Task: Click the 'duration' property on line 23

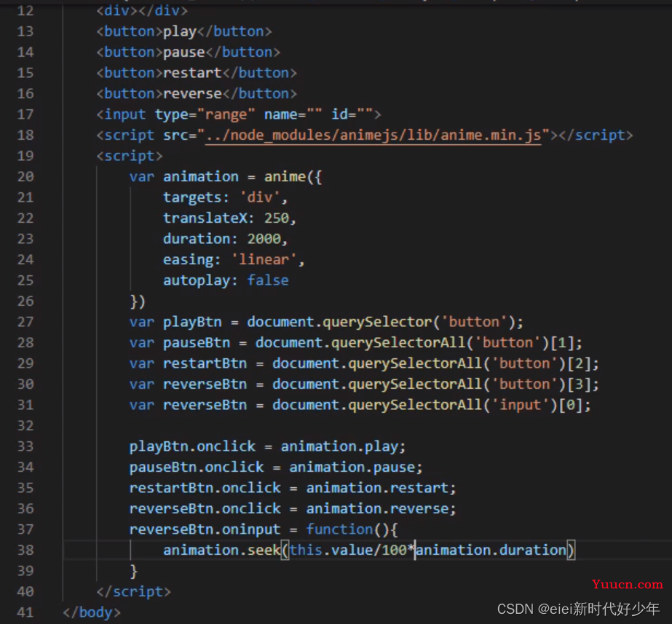Action: click(x=197, y=239)
